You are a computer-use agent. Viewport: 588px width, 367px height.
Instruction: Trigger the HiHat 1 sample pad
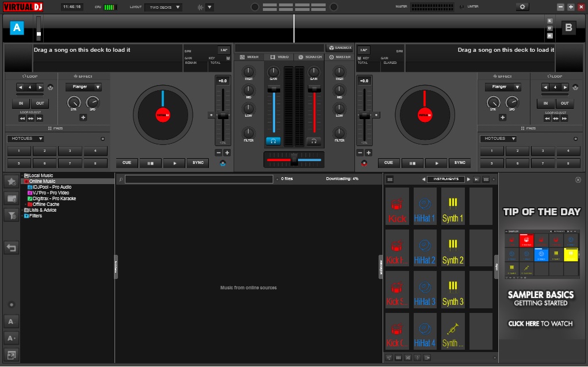pos(425,207)
